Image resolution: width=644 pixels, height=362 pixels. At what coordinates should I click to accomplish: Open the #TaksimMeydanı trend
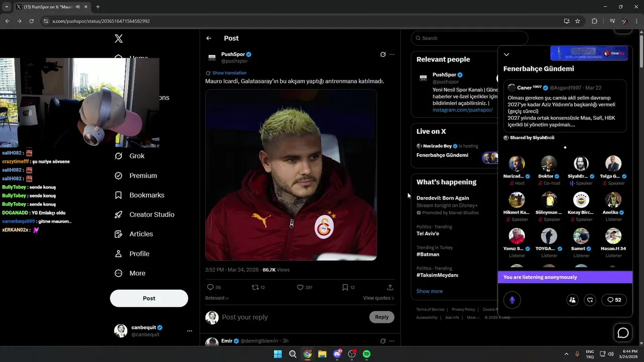point(437,275)
